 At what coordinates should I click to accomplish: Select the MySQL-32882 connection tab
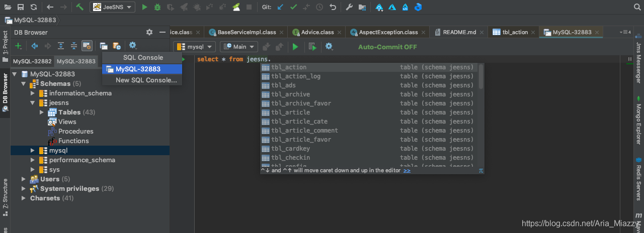32,61
